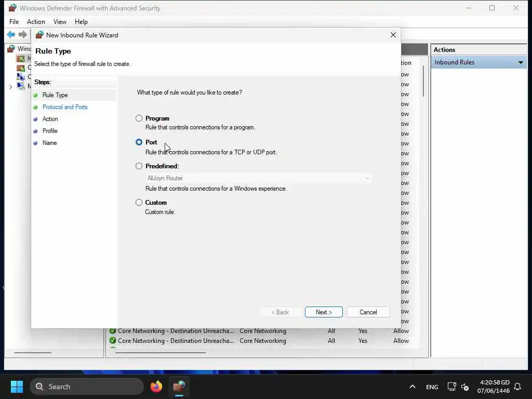The width and height of the screenshot is (532, 399).
Task: Click the Forward arrow toolbar icon
Action: coord(23,34)
